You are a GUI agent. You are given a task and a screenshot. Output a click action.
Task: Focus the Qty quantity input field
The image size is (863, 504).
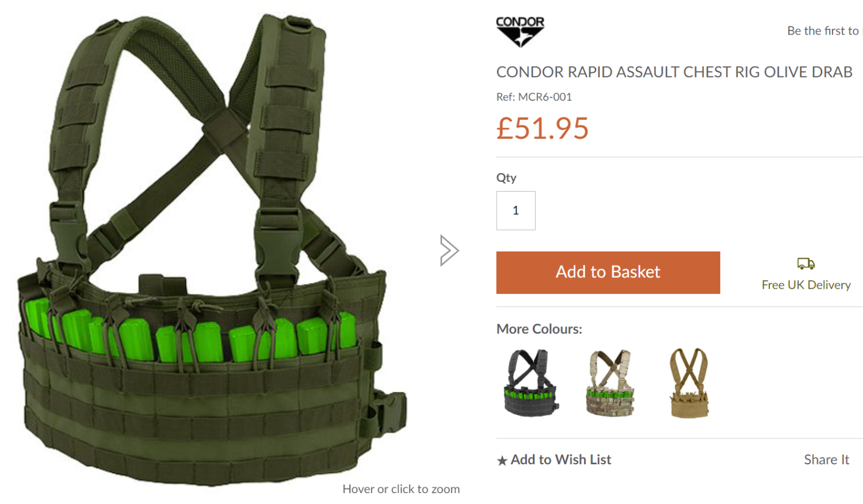pyautogui.click(x=516, y=211)
